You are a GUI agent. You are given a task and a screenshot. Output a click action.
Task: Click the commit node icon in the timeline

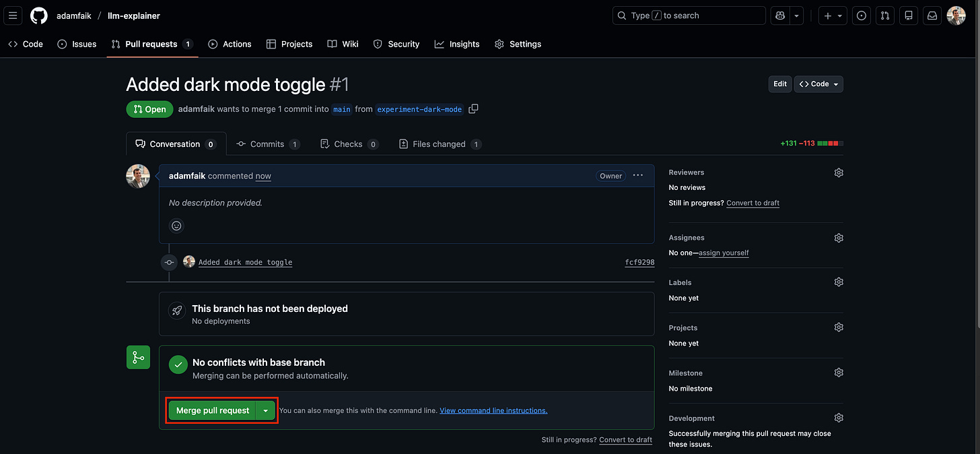click(169, 262)
